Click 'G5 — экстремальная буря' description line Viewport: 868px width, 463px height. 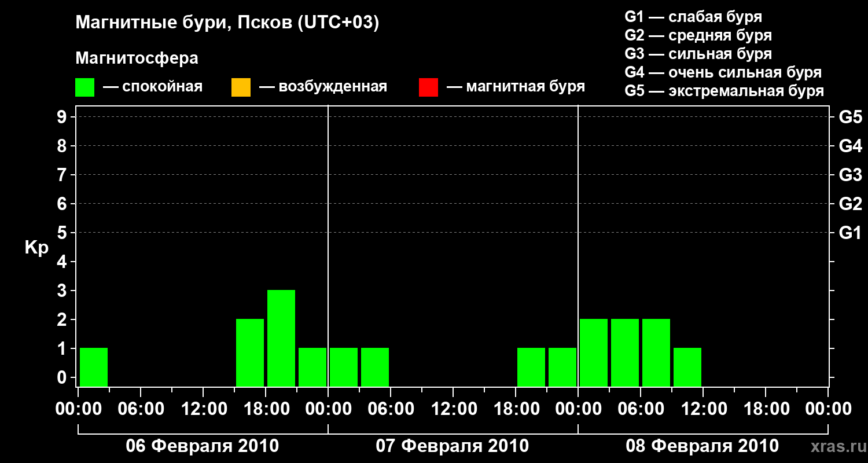point(724,91)
